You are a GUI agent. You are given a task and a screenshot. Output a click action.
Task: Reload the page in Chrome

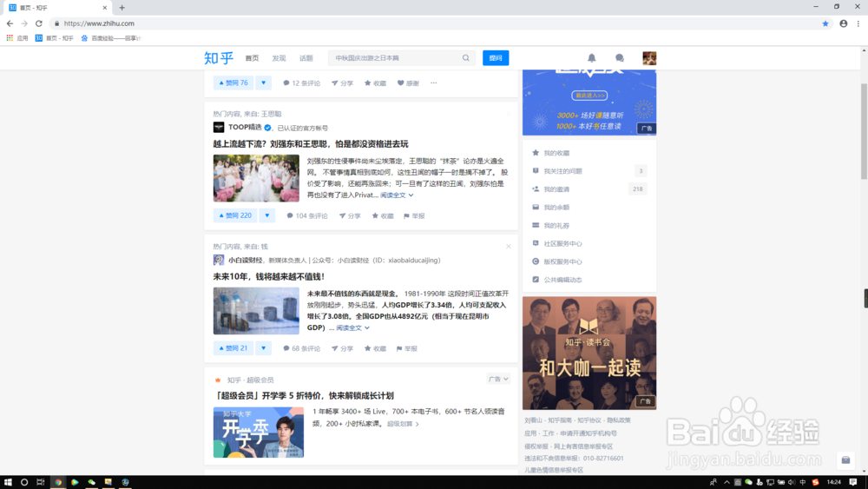[x=39, y=23]
